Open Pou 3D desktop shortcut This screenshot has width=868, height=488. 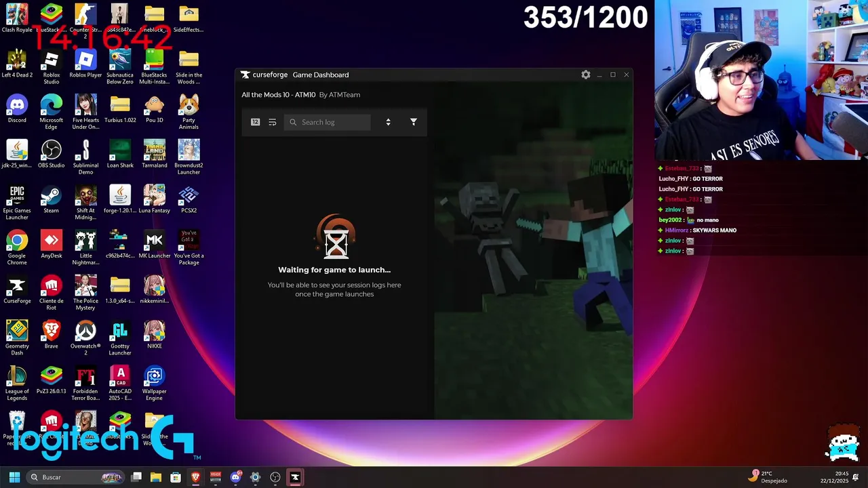pos(155,109)
